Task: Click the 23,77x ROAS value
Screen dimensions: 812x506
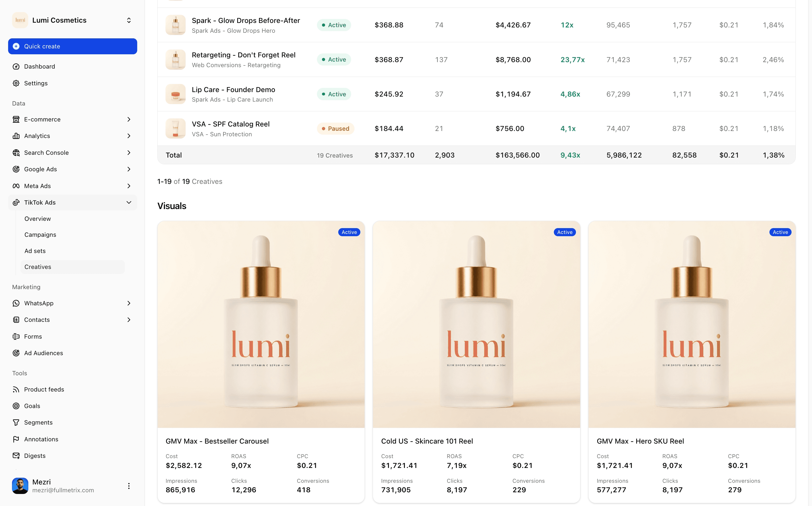Action: [573, 60]
